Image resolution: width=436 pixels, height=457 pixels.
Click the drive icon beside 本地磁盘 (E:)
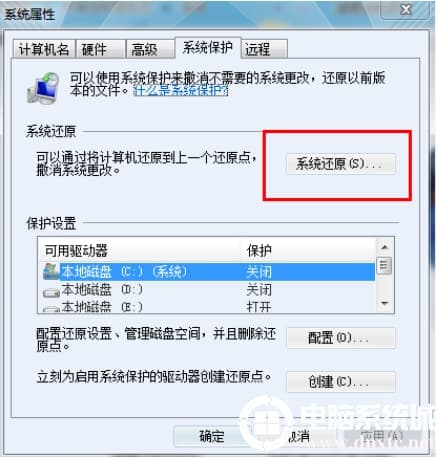point(51,309)
